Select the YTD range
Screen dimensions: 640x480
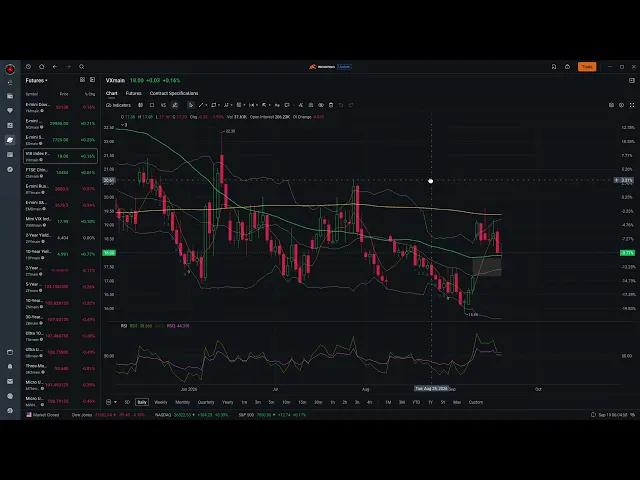[x=416, y=402]
